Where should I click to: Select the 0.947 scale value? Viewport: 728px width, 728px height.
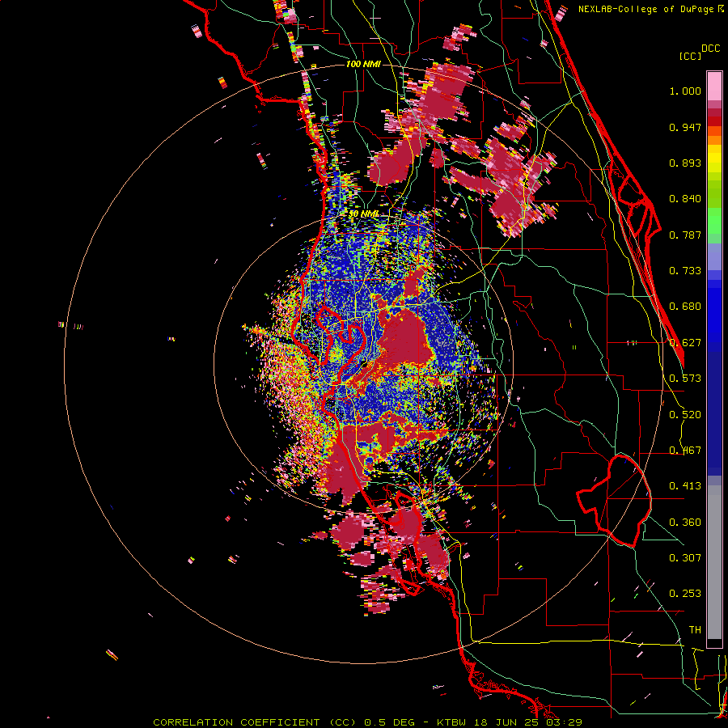click(x=685, y=127)
